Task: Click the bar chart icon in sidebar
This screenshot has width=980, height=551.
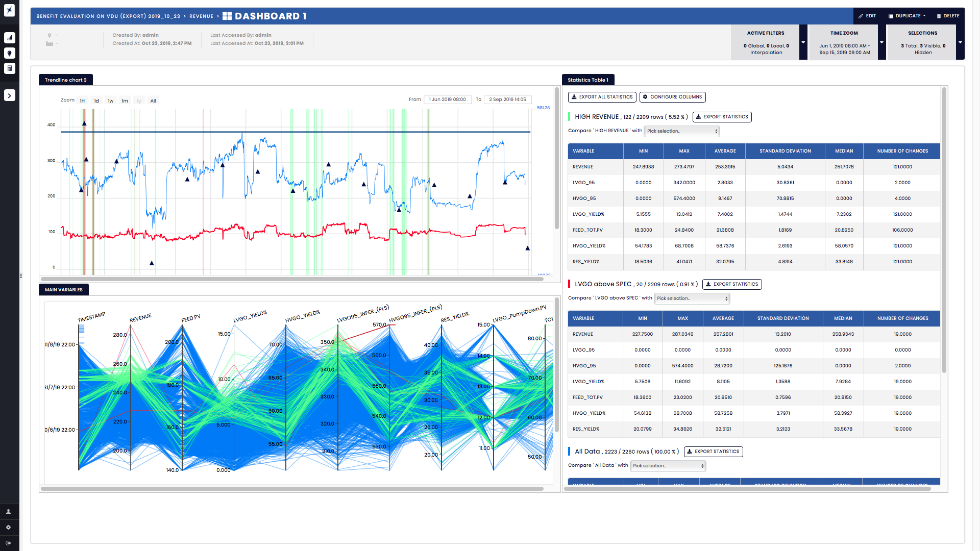Action: 10,38
